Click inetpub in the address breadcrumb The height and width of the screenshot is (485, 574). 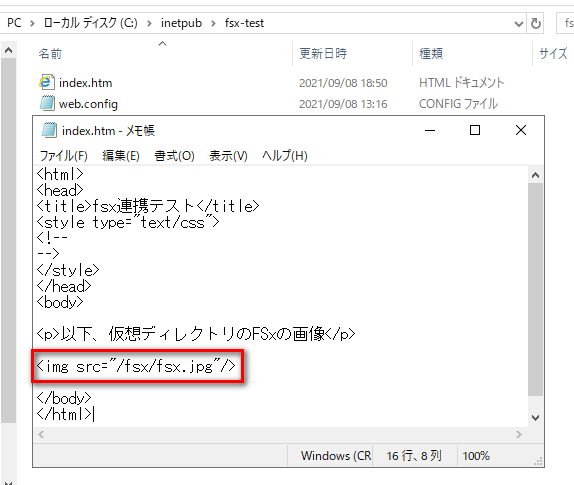click(181, 23)
